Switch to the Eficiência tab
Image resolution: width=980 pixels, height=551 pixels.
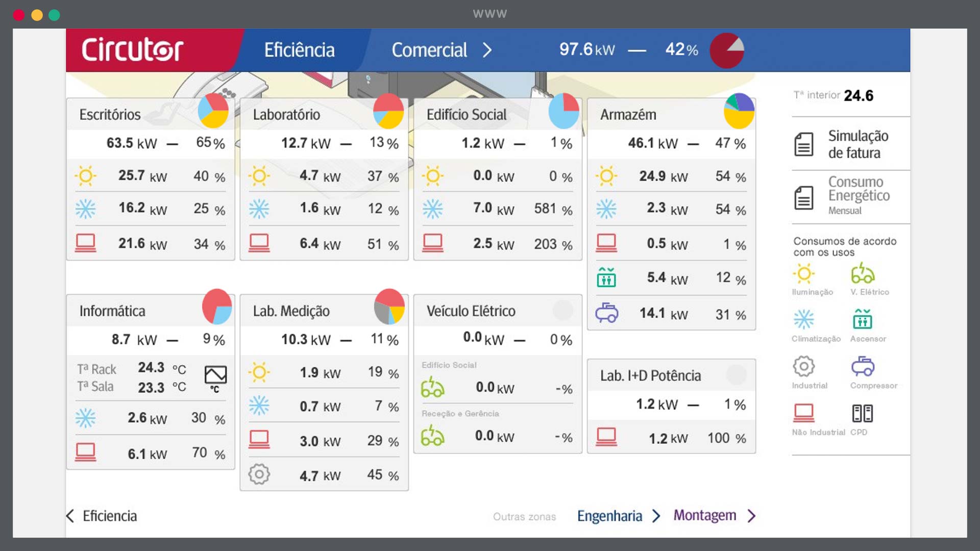(300, 50)
